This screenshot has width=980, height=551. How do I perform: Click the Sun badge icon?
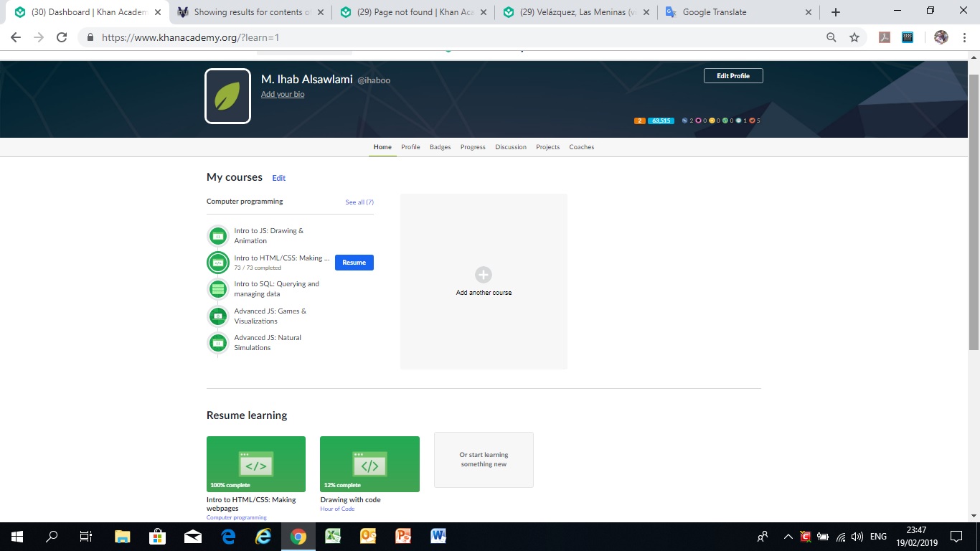(x=712, y=121)
